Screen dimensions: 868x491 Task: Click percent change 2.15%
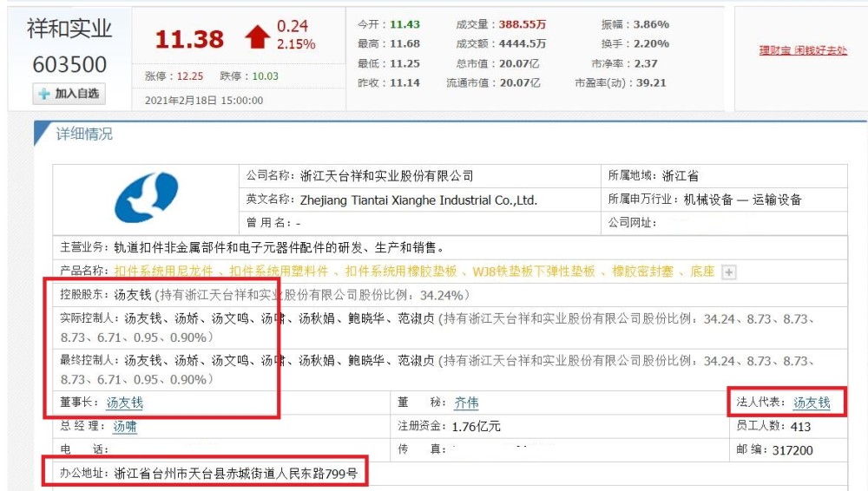click(296, 44)
